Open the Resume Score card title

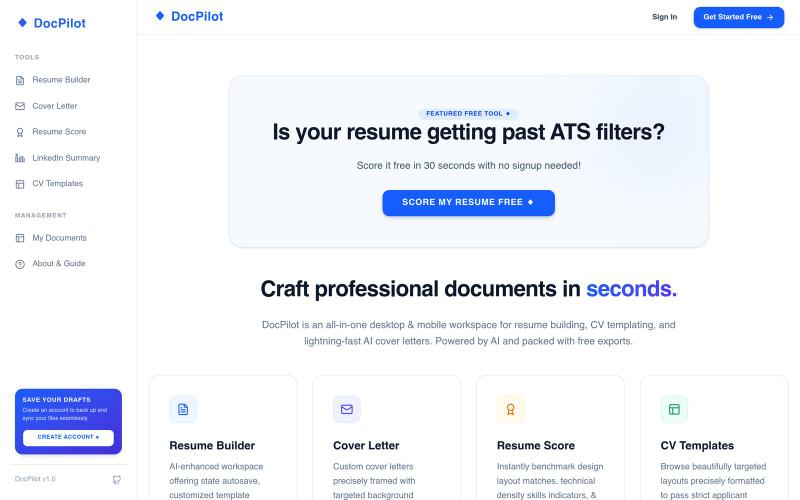tap(536, 445)
